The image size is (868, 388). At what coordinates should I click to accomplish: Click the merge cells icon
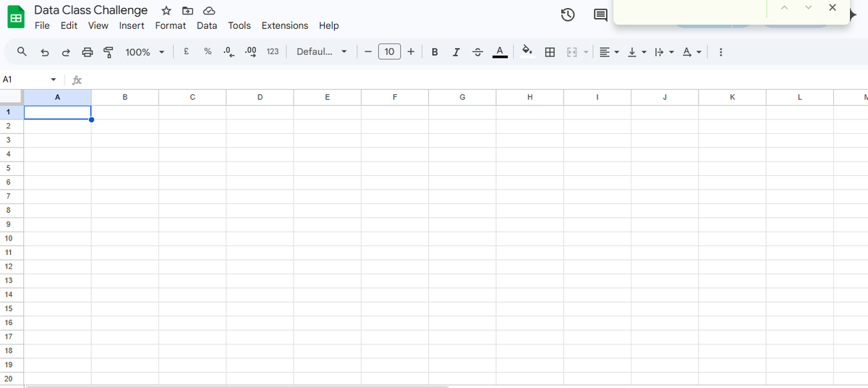tap(571, 52)
